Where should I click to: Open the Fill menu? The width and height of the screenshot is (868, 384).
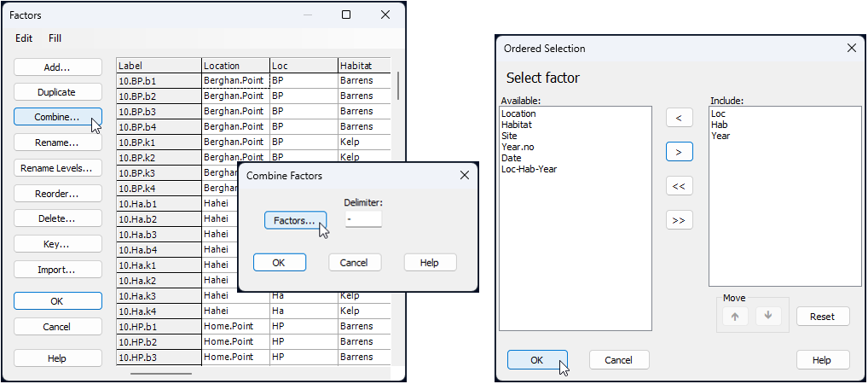pyautogui.click(x=55, y=38)
